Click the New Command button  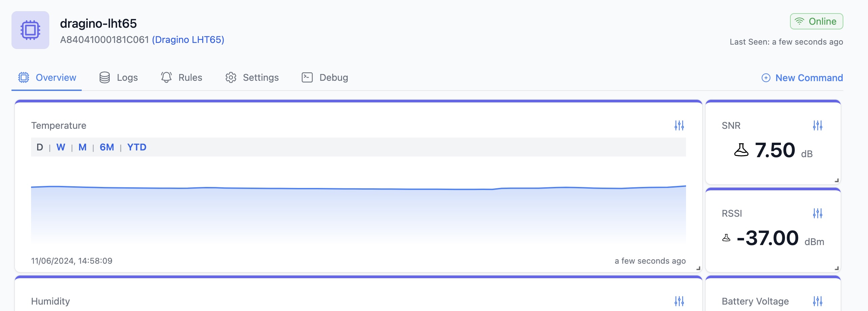point(802,78)
